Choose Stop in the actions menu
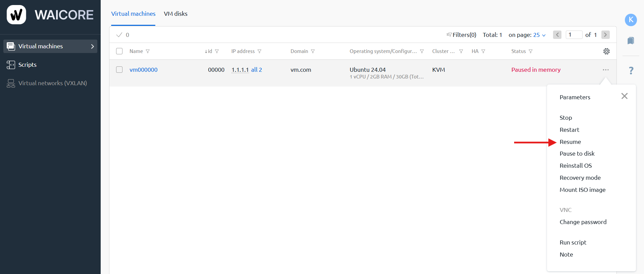Image resolution: width=644 pixels, height=274 pixels. pyautogui.click(x=566, y=118)
